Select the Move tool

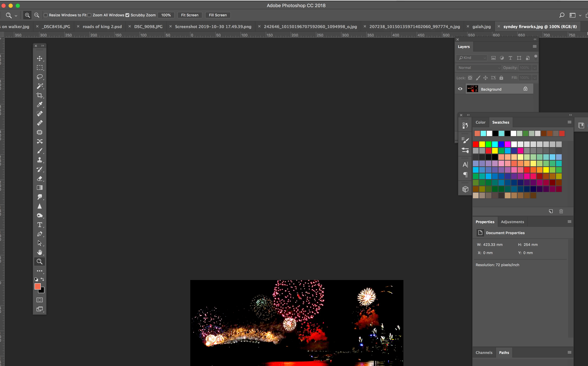click(x=39, y=58)
